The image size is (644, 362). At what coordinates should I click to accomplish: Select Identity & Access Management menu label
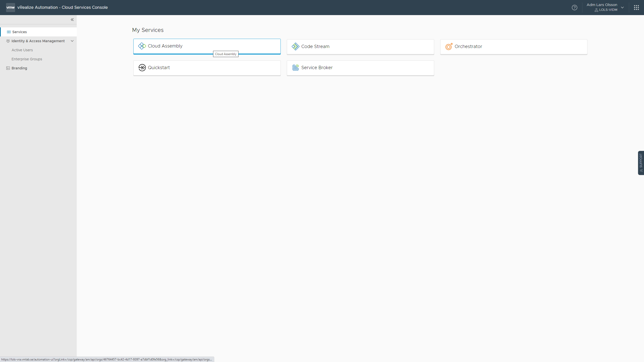38,41
